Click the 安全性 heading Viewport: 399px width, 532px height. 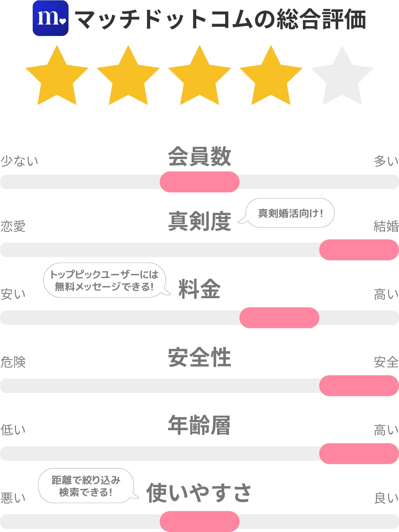(200, 357)
